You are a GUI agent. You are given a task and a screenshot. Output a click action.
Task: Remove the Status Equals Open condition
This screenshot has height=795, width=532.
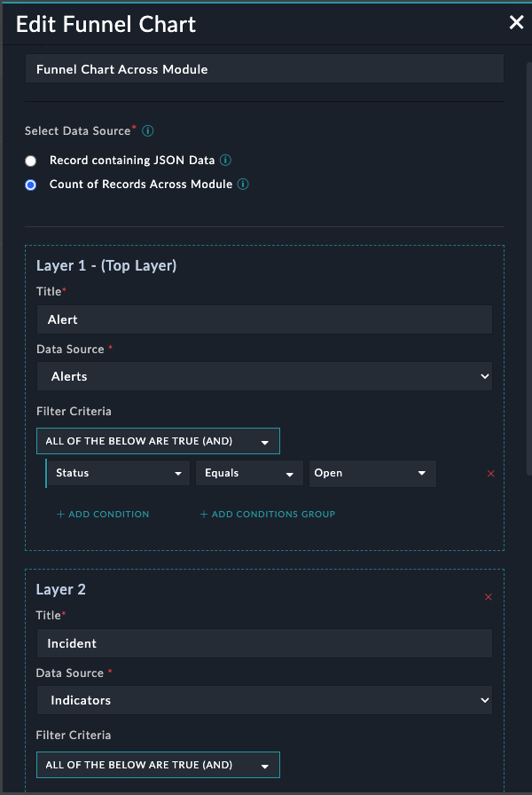coord(490,474)
